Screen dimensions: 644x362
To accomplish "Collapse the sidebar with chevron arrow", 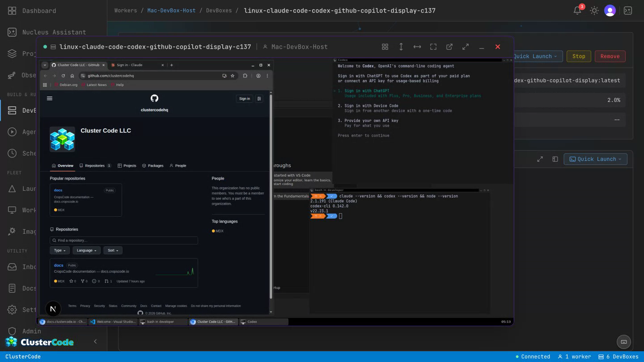I will coord(95,341).
